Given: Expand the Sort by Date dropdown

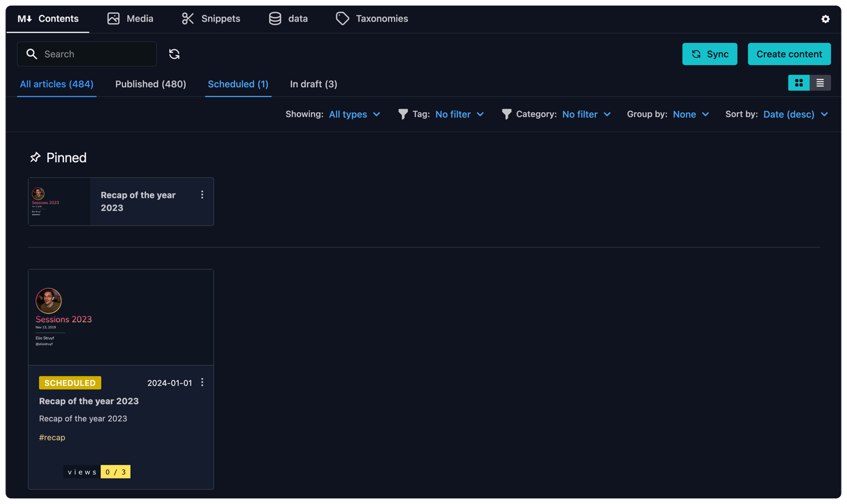Looking at the screenshot, I should click(x=795, y=114).
